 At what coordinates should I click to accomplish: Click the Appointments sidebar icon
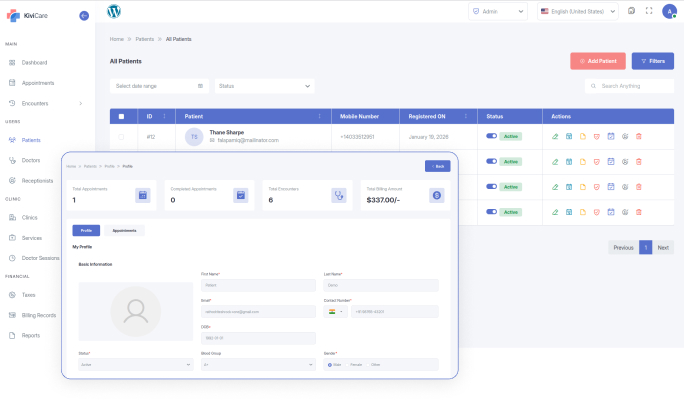point(12,83)
